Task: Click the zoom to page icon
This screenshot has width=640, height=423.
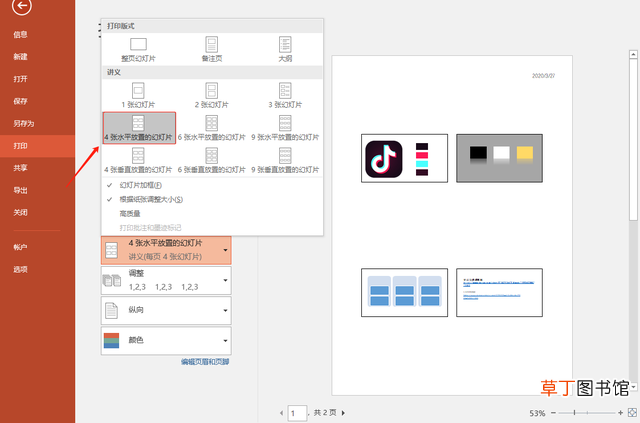Action: tap(632, 412)
